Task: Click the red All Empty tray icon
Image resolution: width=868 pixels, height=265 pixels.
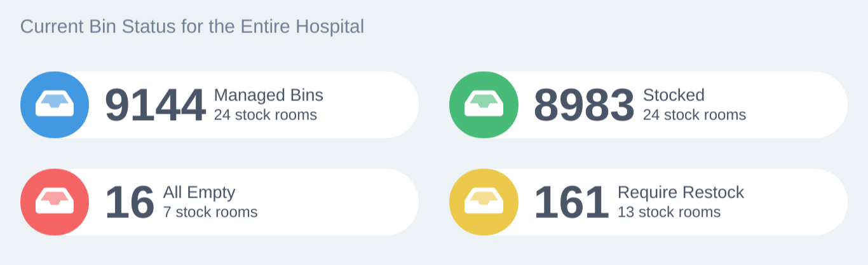Action: point(55,202)
